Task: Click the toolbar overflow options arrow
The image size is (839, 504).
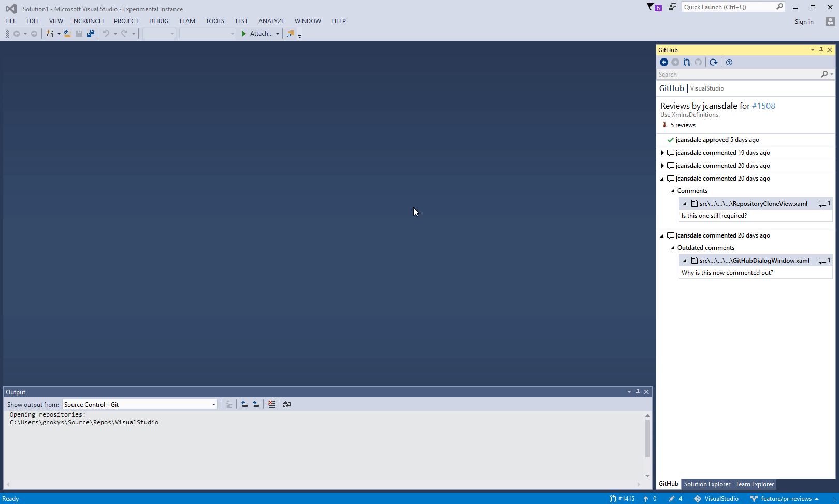Action: (x=300, y=36)
